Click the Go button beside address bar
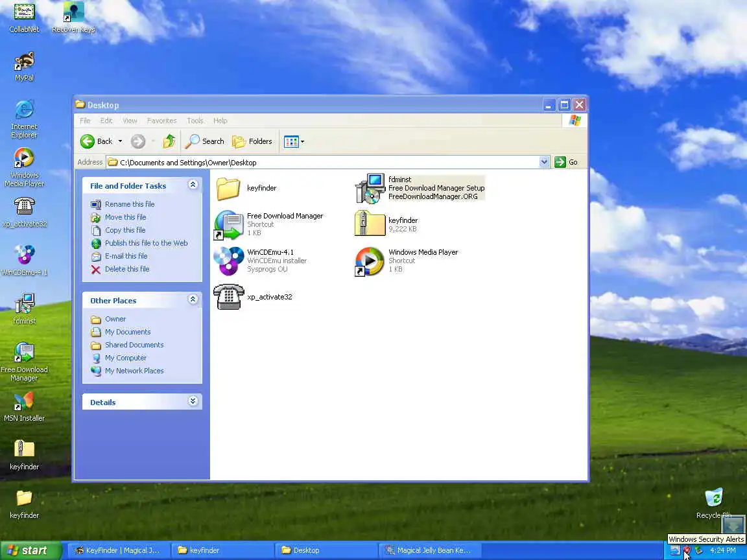Image resolution: width=747 pixels, height=560 pixels. point(567,163)
